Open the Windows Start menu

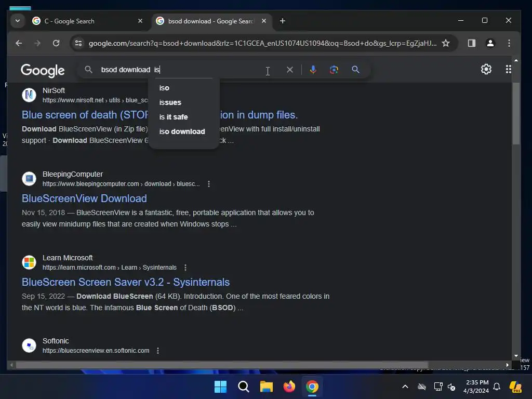(x=220, y=387)
